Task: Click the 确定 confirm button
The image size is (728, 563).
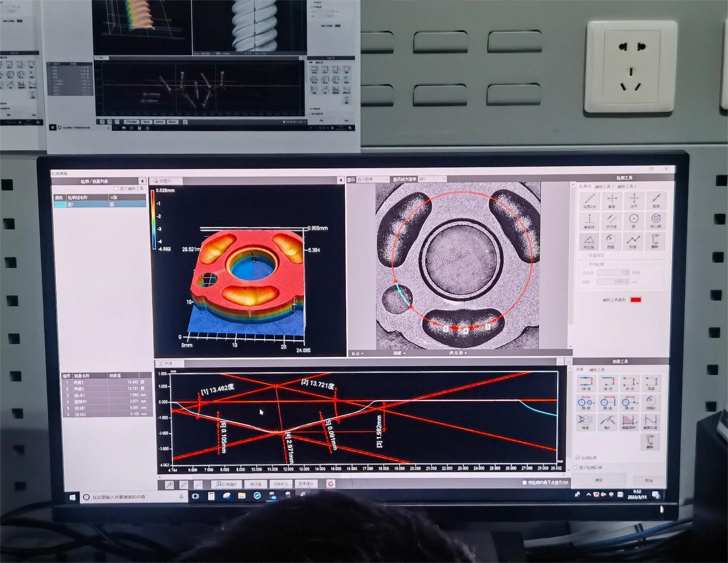Action: [x=599, y=480]
